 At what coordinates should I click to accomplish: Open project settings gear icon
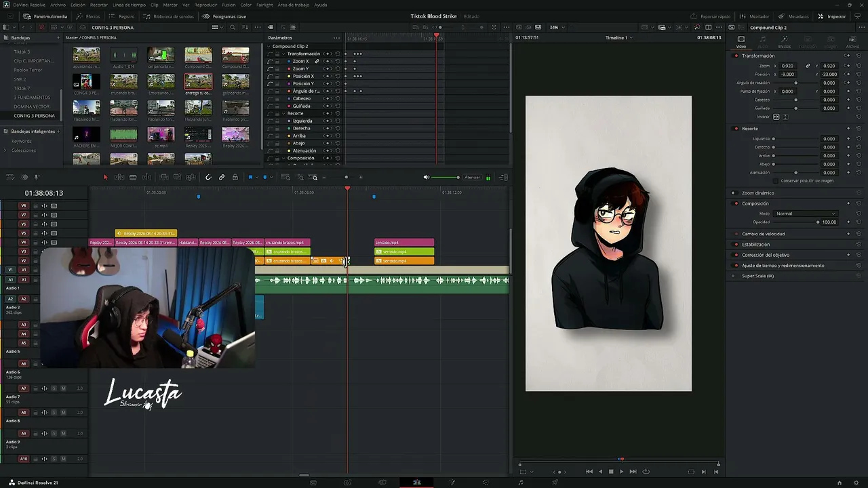point(856,483)
